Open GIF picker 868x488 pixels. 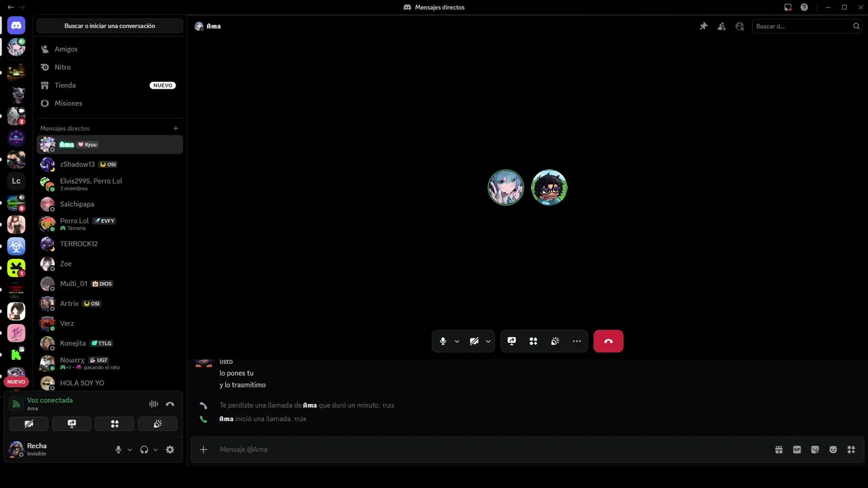797,449
